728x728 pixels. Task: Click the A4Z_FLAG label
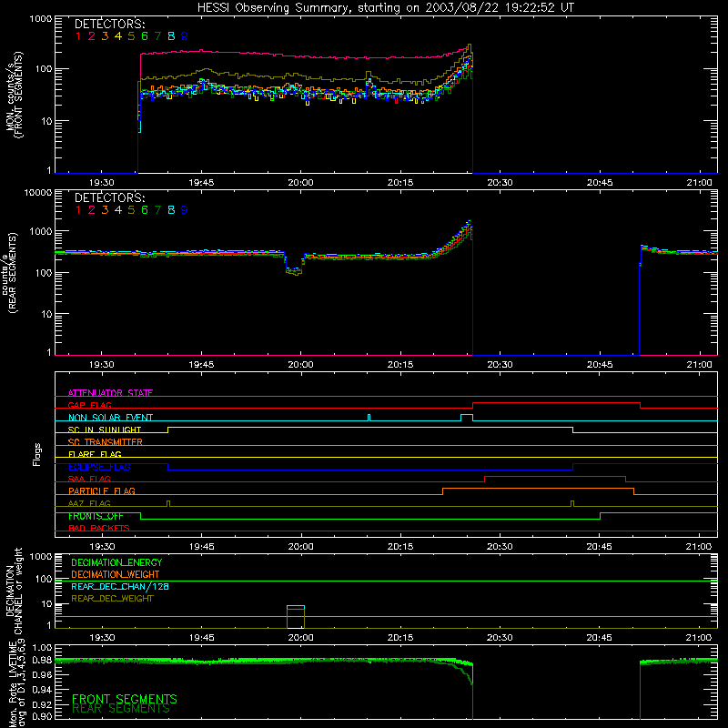(89, 503)
